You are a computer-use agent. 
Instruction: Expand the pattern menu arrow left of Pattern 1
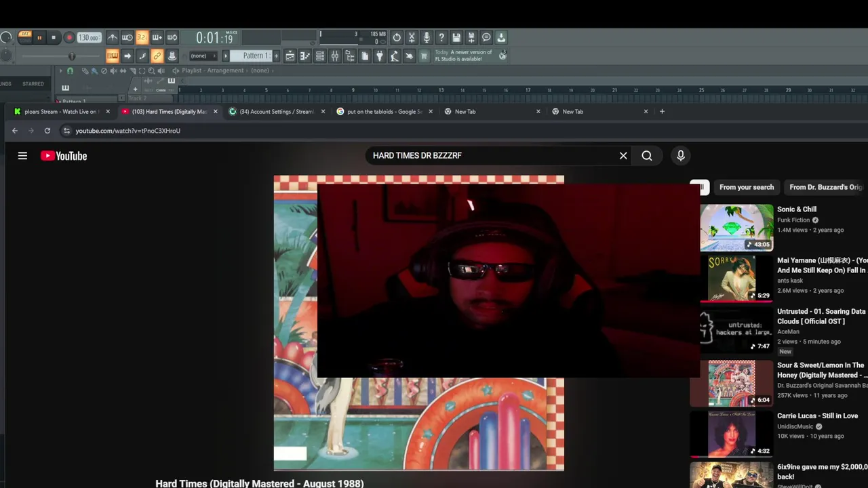click(x=226, y=56)
